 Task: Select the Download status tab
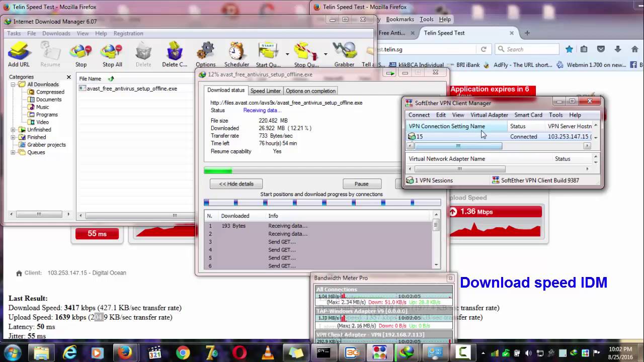point(226,90)
